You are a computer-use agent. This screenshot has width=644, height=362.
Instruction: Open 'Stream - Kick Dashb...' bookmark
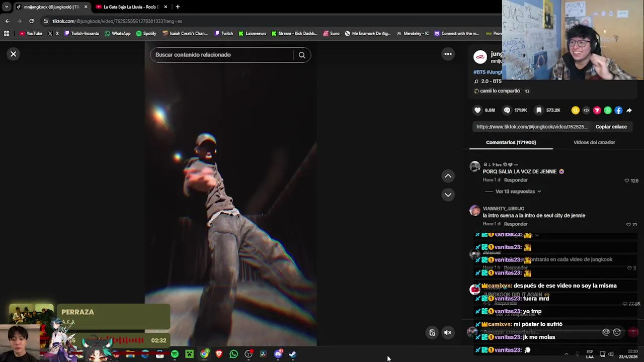(x=294, y=34)
